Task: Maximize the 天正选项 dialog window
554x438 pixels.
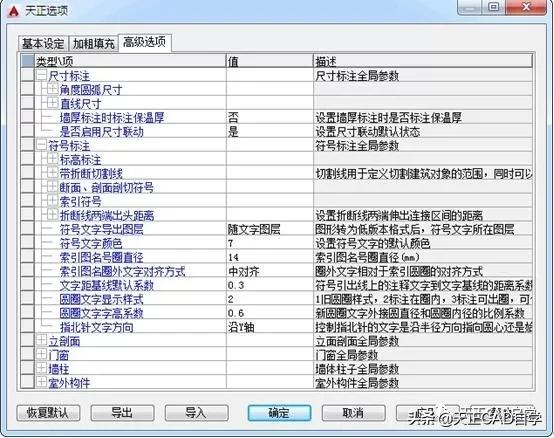Action: point(494,7)
